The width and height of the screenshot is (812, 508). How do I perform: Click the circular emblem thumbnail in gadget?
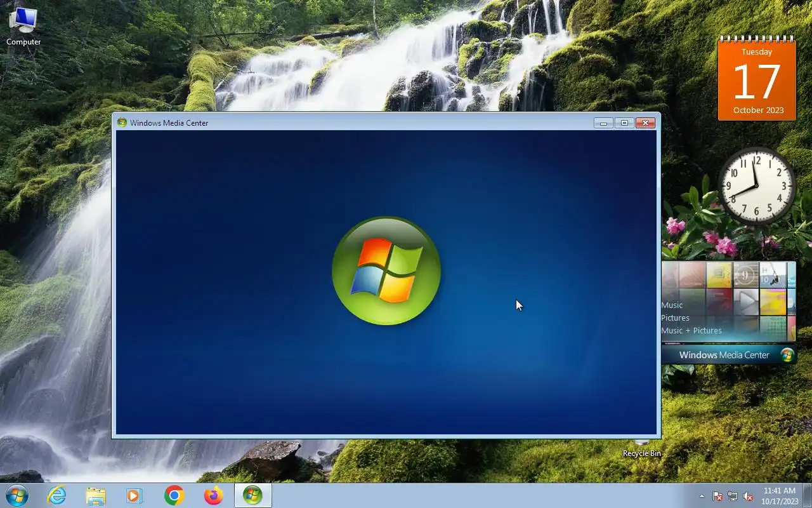click(x=746, y=275)
